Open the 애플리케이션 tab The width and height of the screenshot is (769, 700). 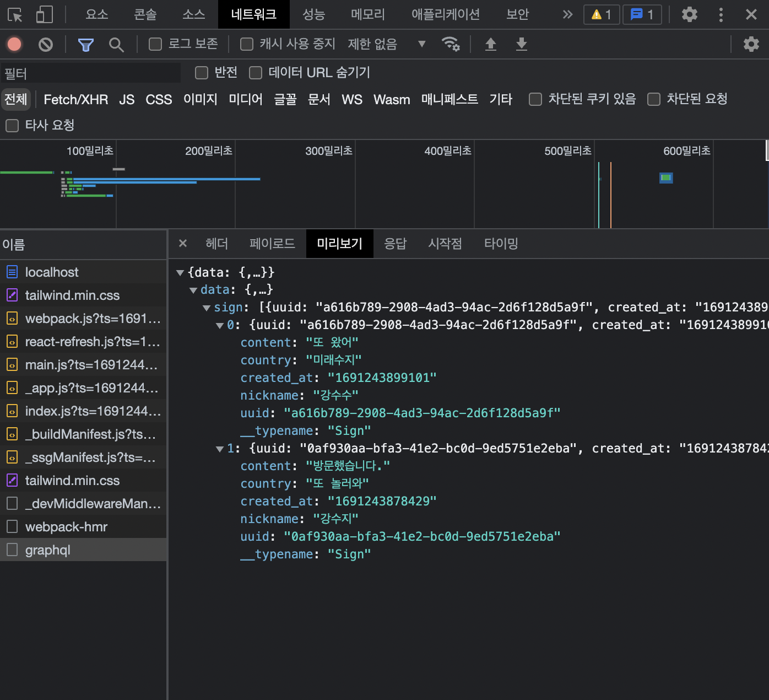446,14
